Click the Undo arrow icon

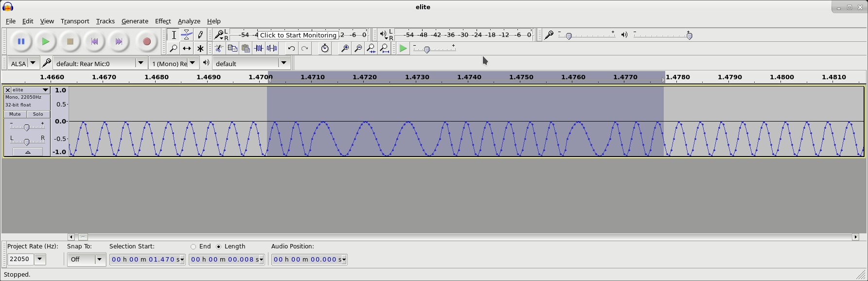pos(291,48)
